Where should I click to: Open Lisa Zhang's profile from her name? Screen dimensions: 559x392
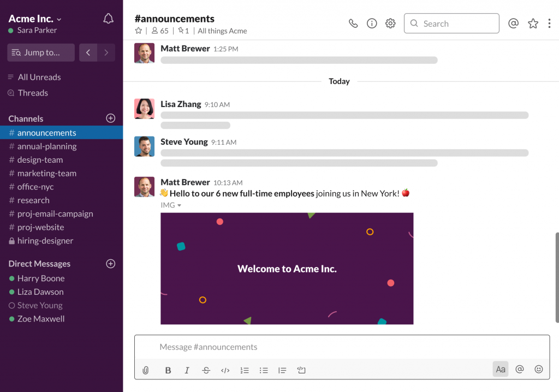pyautogui.click(x=181, y=104)
